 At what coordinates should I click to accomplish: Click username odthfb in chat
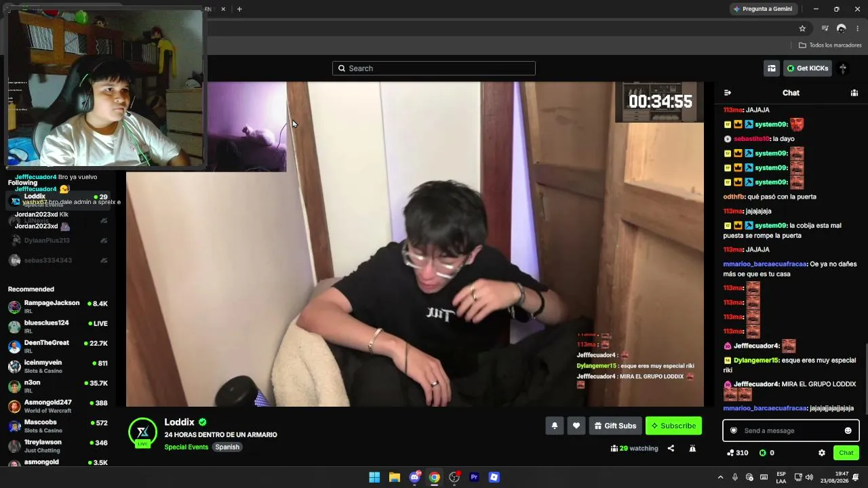pyautogui.click(x=734, y=197)
